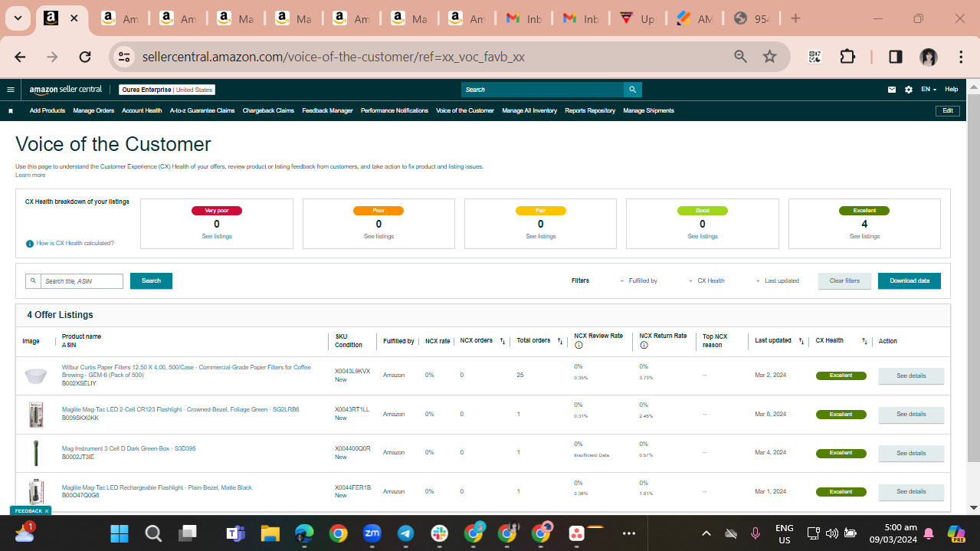The width and height of the screenshot is (980, 551).
Task: Click the QR code extension icon
Action: click(x=814, y=57)
